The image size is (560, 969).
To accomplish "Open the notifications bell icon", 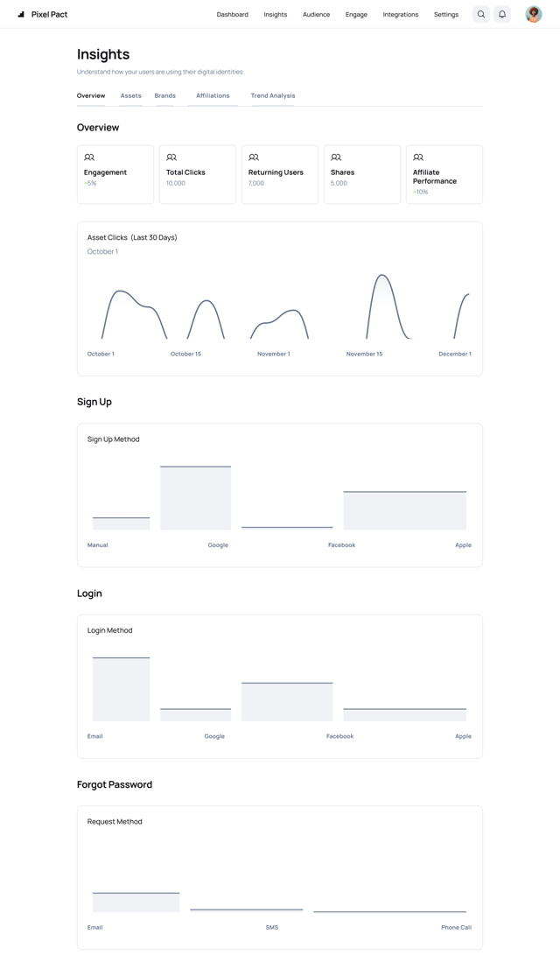I will [x=502, y=14].
